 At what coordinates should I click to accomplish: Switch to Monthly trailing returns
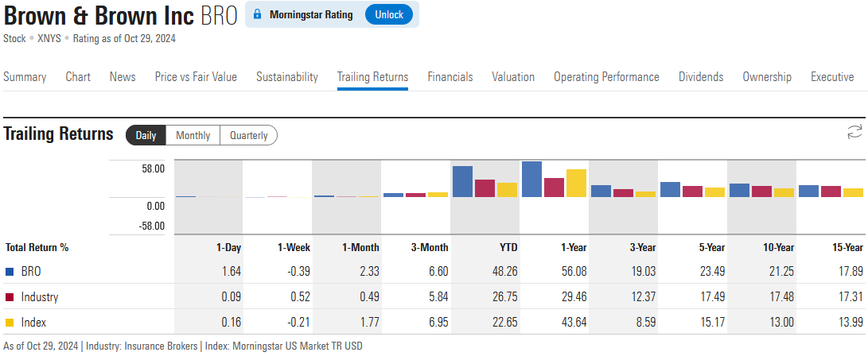[193, 135]
